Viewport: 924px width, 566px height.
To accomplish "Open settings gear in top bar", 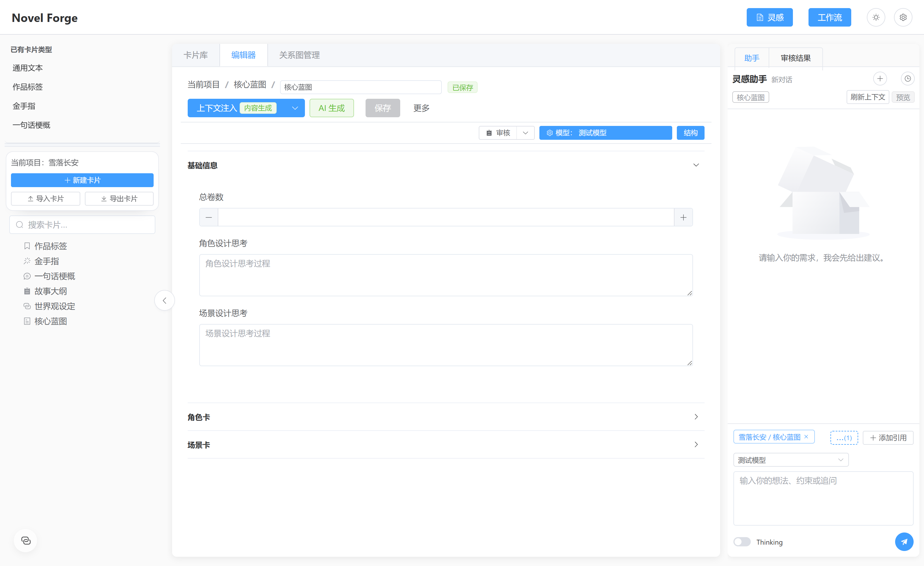I will pos(903,17).
